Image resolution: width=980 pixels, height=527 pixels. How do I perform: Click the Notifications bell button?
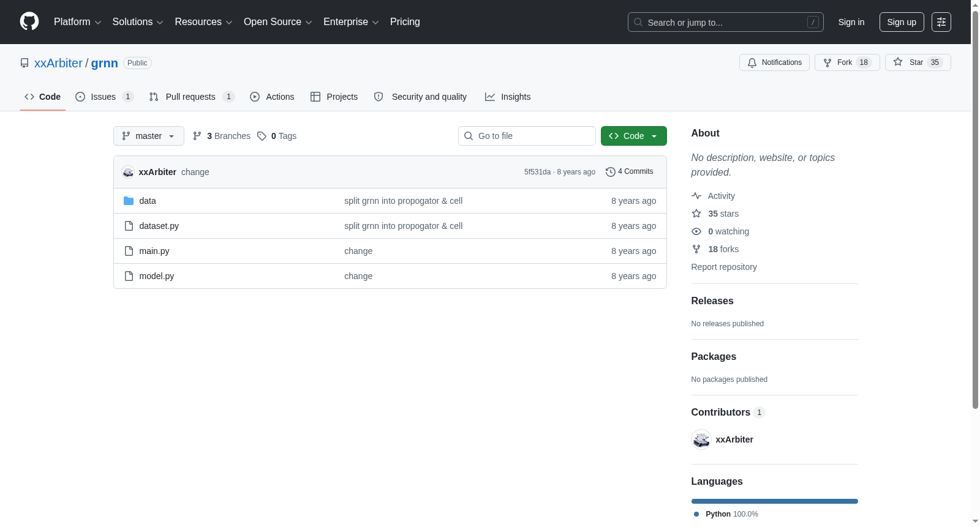774,62
